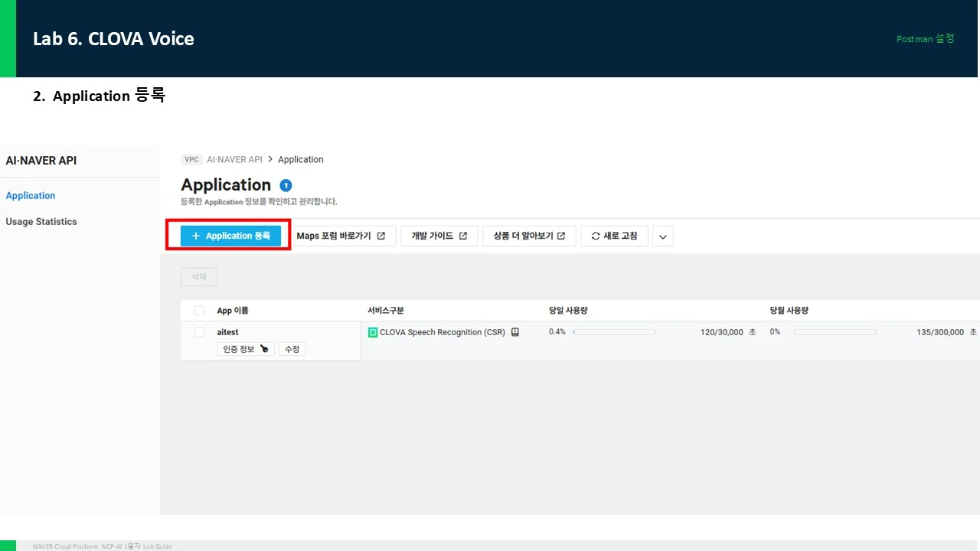Click the 당월 사용량 progress bar
980x551 pixels.
(835, 332)
